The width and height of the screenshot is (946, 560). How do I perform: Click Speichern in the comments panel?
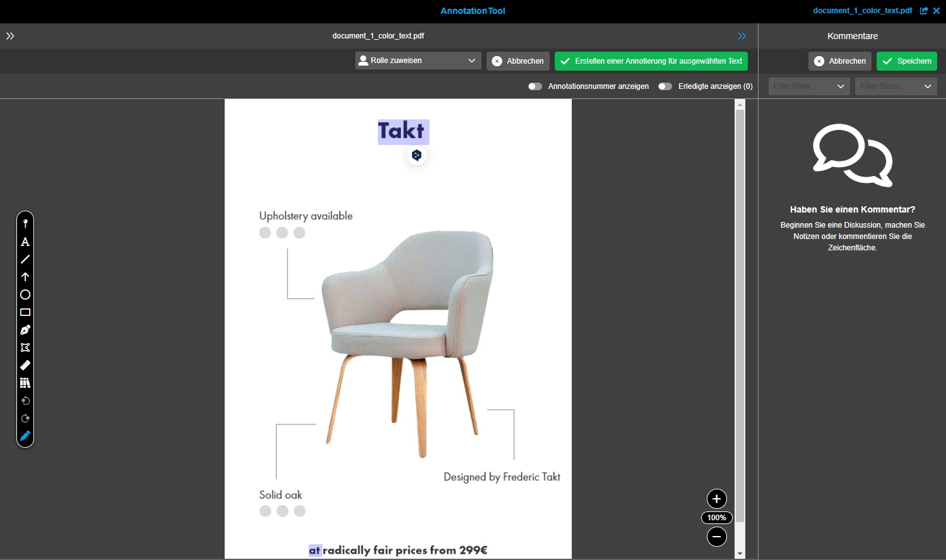click(x=906, y=61)
